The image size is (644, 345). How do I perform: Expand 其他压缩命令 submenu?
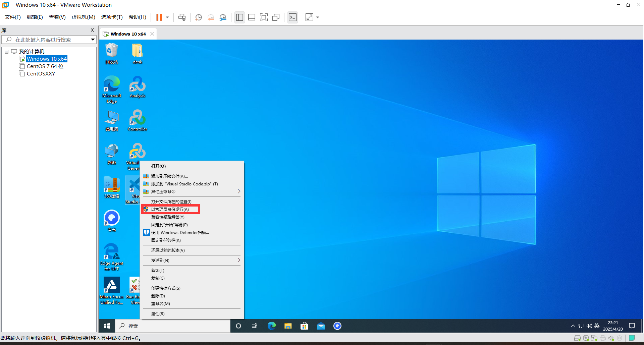tap(192, 192)
